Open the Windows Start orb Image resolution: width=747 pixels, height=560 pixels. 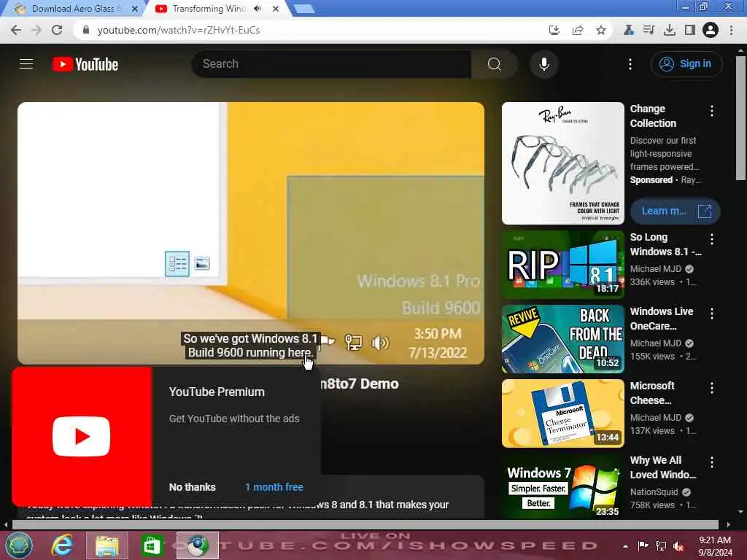pyautogui.click(x=18, y=545)
